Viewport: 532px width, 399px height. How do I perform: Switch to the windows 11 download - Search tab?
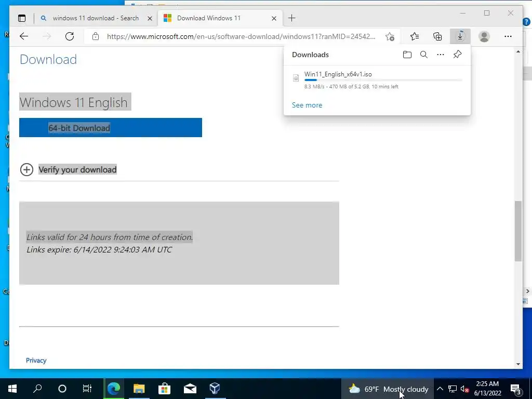coord(96,18)
